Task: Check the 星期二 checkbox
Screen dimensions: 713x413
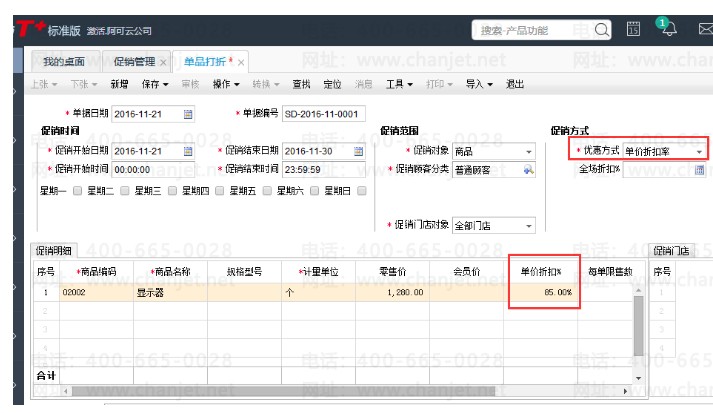Action: [125, 191]
